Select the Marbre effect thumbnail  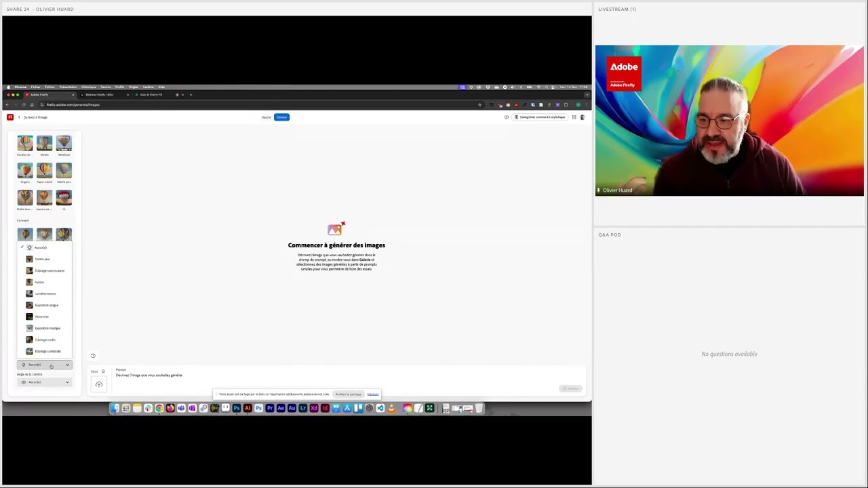tap(44, 143)
